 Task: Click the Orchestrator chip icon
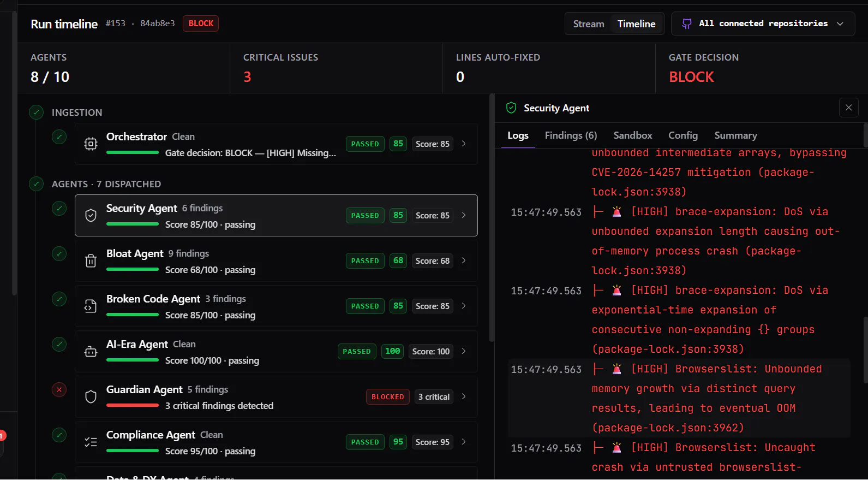point(91,144)
